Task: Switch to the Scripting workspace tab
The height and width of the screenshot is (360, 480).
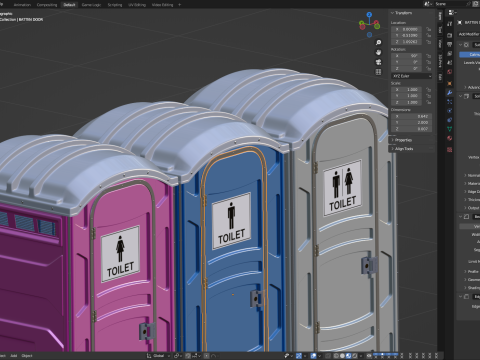Action: [x=115, y=5]
